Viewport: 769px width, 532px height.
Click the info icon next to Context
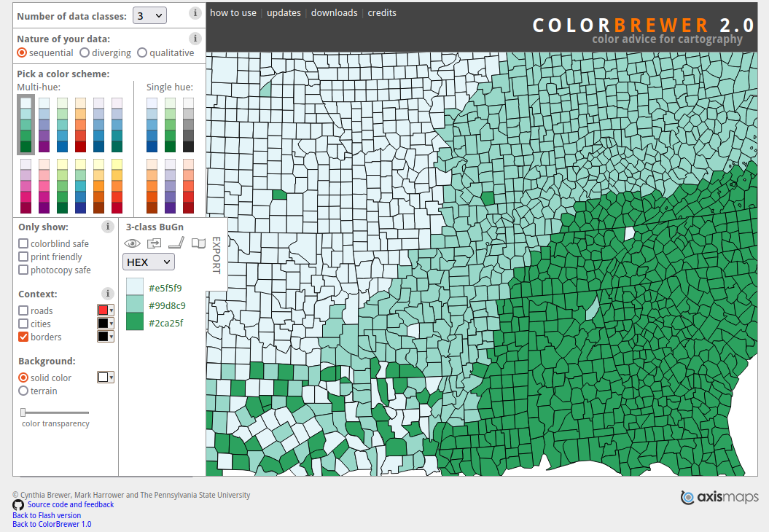[x=107, y=293]
